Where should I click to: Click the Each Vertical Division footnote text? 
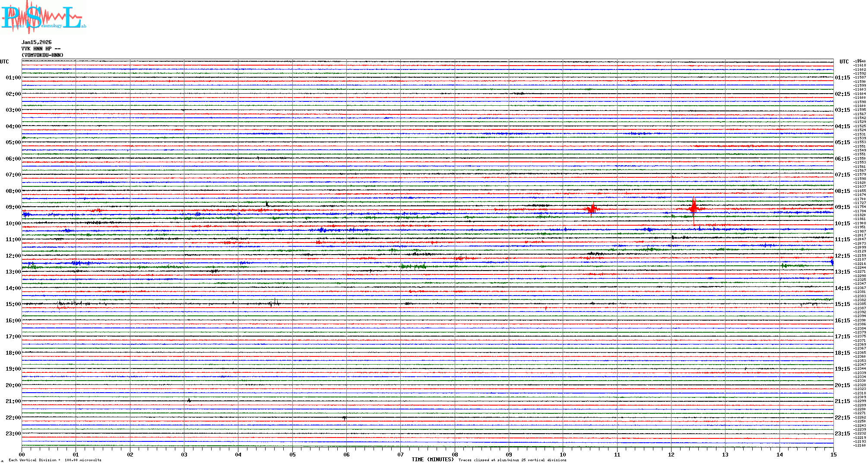(55, 460)
